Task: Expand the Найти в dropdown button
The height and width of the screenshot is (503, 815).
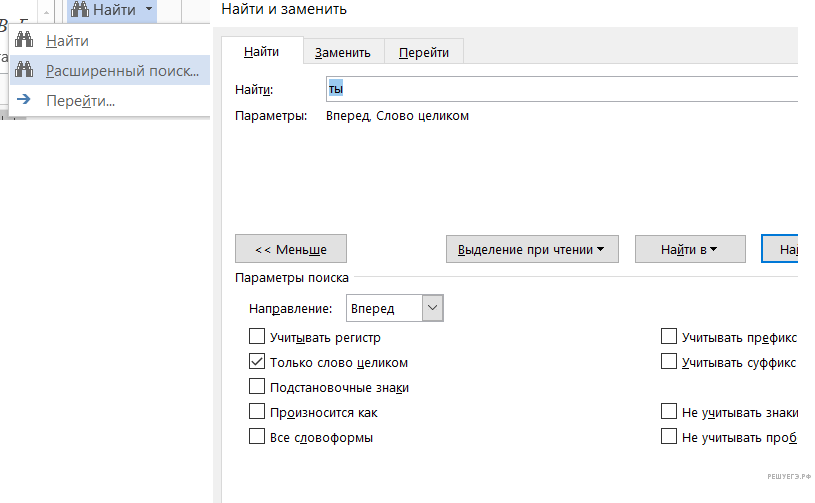Action: coord(690,249)
